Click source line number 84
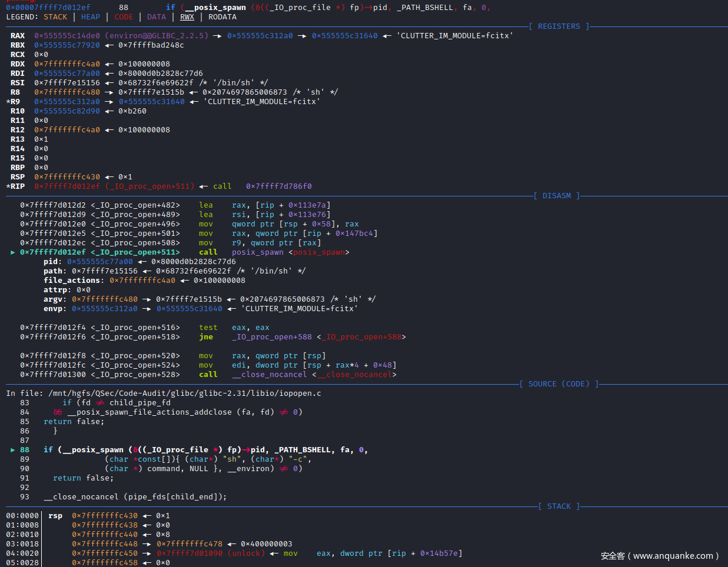728x567 pixels. [x=25, y=412]
